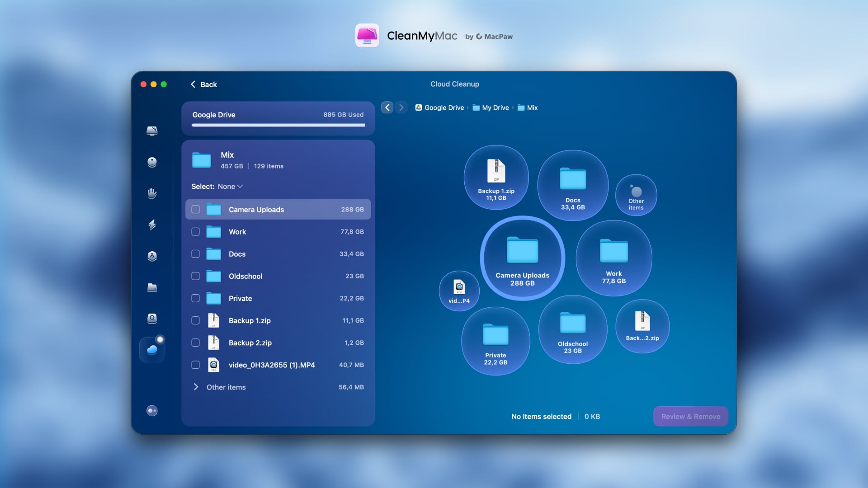The width and height of the screenshot is (868, 488).
Task: Open Smart Care from the sidebar
Action: (152, 131)
